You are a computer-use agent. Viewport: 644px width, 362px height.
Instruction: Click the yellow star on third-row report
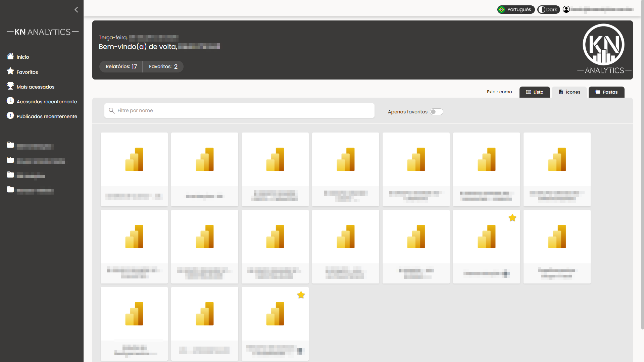click(301, 295)
